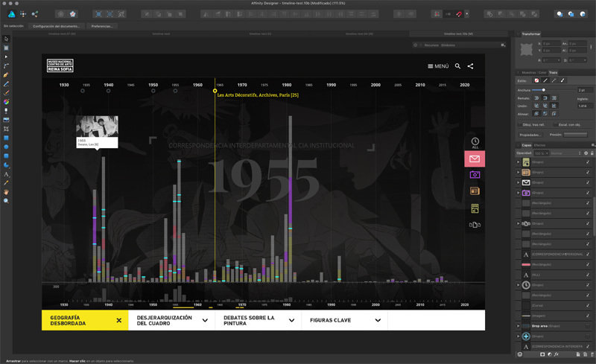Expand the blue plus-circle group layer
This screenshot has height=364, width=596.
point(518,336)
